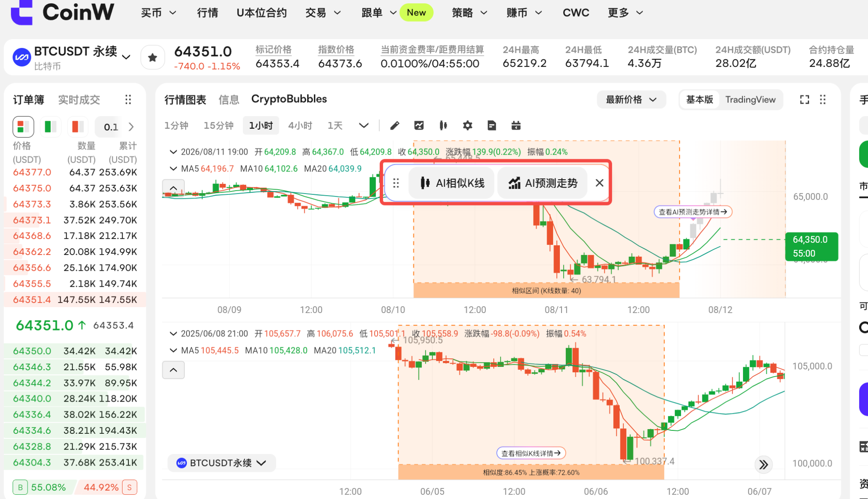868x499 pixels.
Task: Click the S sell ratio badge
Action: (x=129, y=488)
